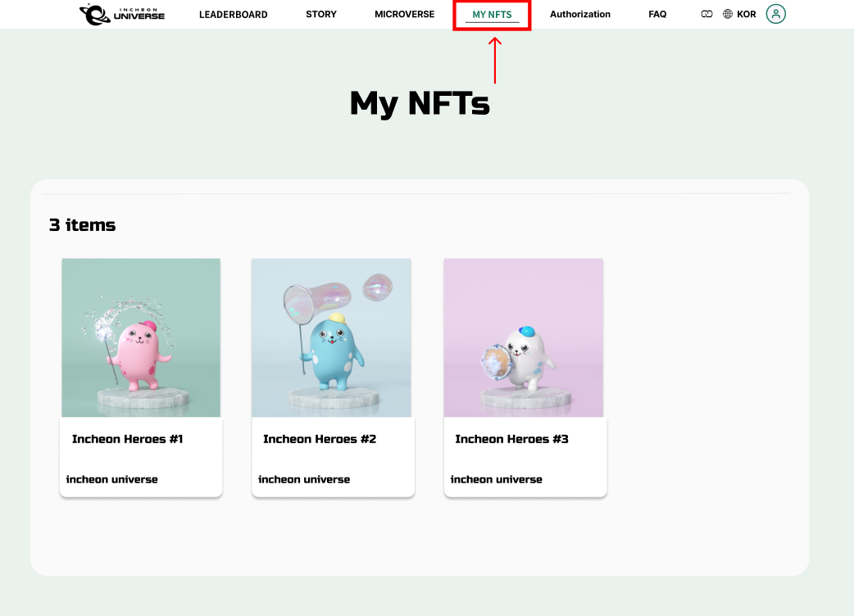Click the Incheon Universe logo
The image size is (854, 616).
click(x=122, y=14)
